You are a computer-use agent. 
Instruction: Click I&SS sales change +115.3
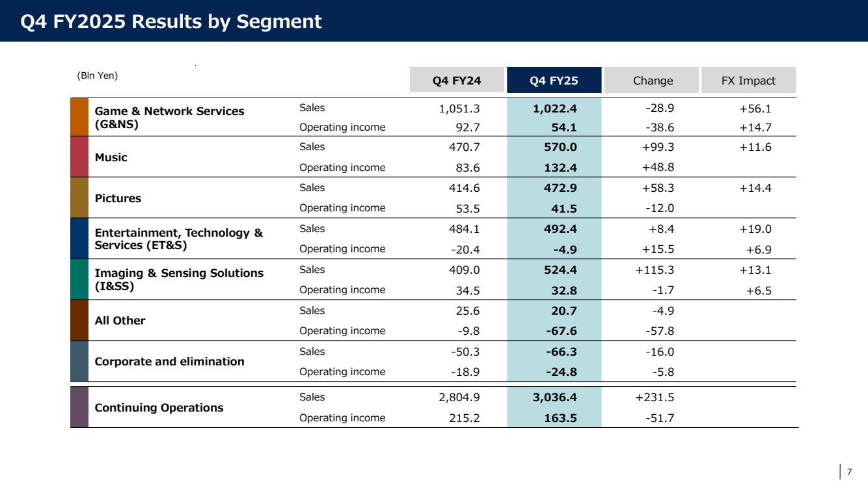click(x=655, y=270)
